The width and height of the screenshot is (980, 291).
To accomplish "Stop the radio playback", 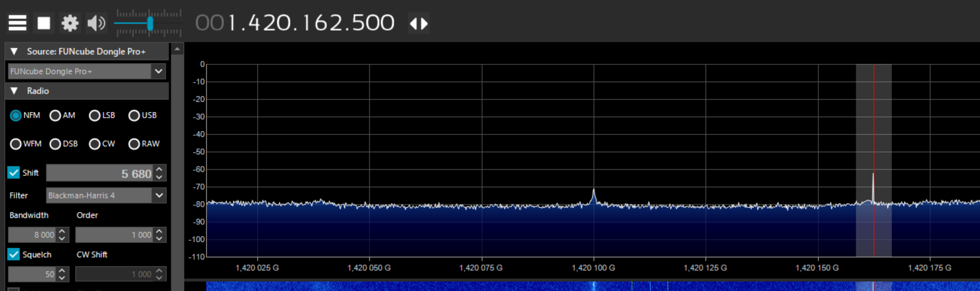I will tap(44, 23).
